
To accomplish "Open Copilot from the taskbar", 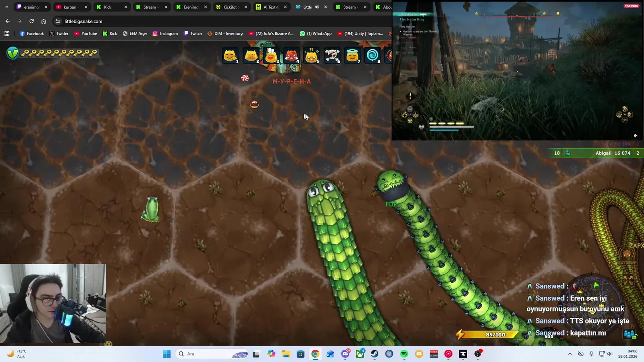I will (x=271, y=354).
